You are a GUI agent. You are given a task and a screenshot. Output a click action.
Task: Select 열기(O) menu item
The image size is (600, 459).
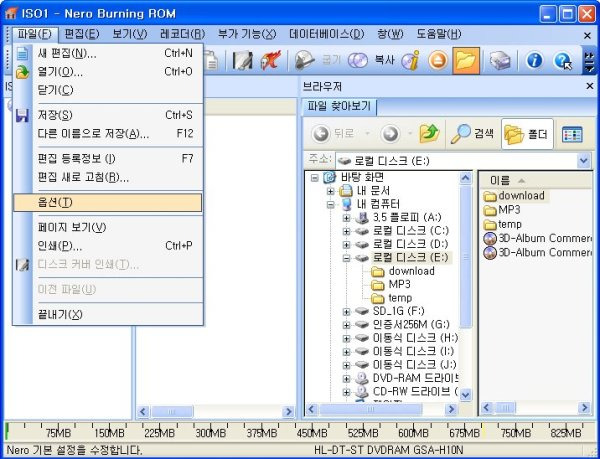[108, 72]
